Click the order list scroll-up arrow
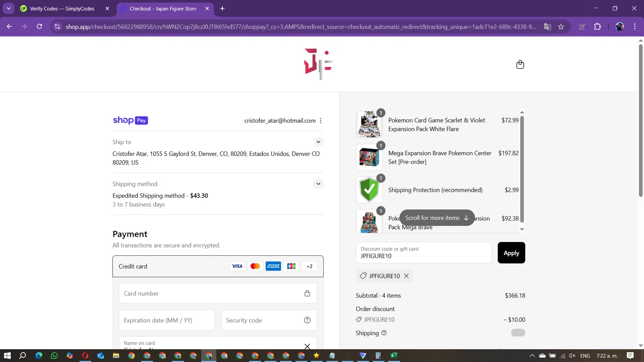Viewport: 644px width, 362px height. click(522, 112)
